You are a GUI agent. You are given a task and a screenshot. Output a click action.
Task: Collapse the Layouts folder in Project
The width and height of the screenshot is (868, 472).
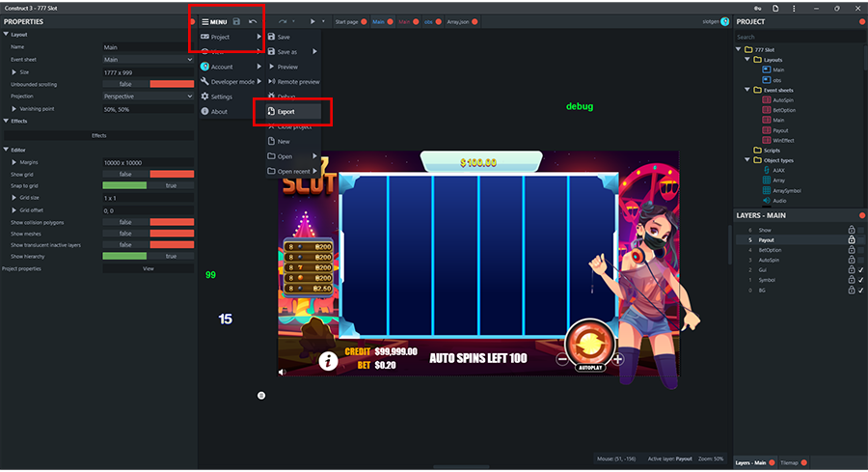[747, 59]
